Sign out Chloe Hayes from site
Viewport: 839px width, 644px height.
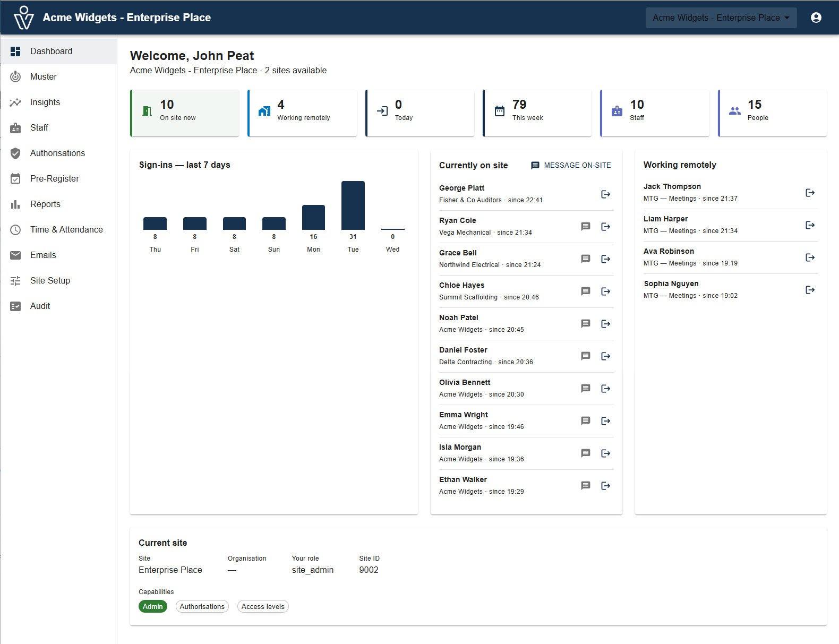pyautogui.click(x=606, y=291)
